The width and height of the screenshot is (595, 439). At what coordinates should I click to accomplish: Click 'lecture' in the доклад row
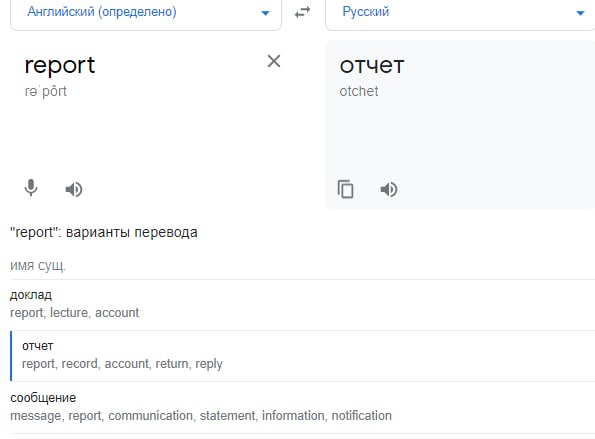[69, 313]
